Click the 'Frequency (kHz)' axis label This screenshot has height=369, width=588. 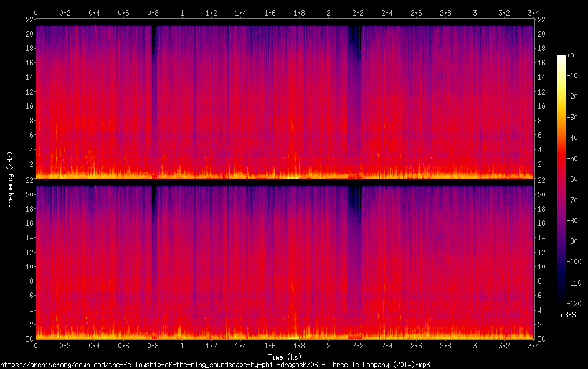tap(10, 179)
